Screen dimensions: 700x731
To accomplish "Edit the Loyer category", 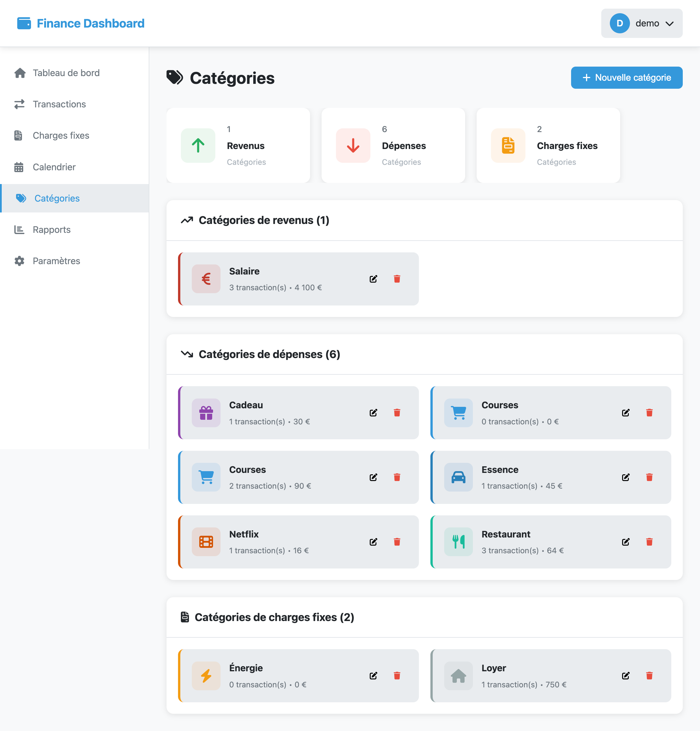I will [x=626, y=675].
